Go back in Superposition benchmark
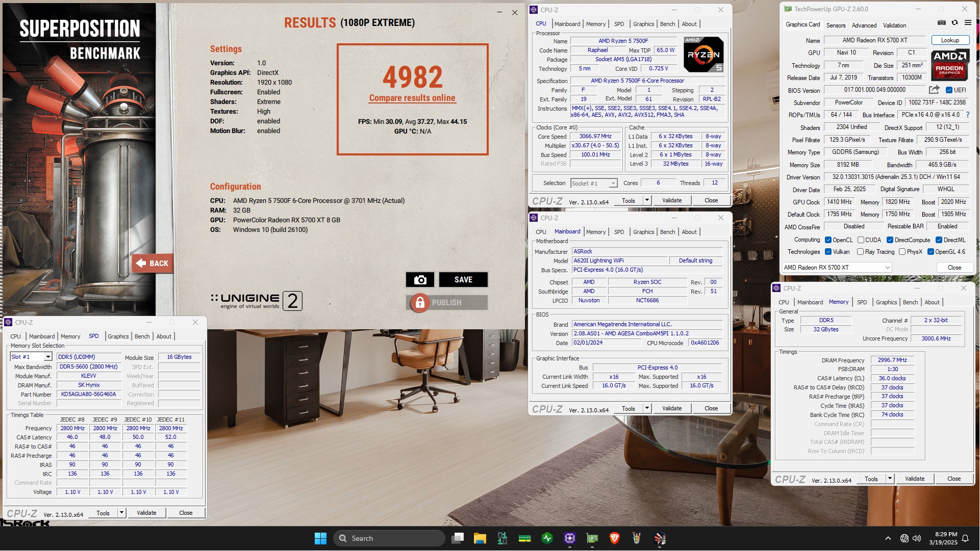This screenshot has width=980, height=551. (x=153, y=264)
